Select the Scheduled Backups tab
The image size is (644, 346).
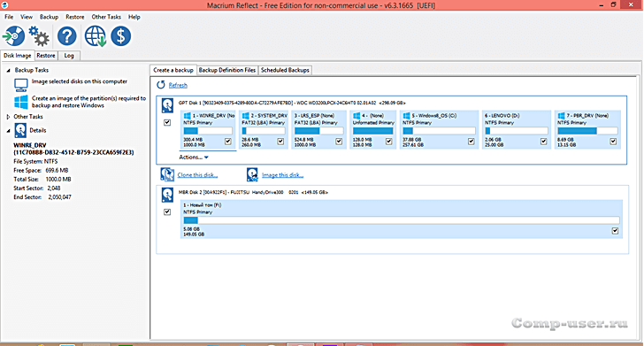(x=285, y=70)
